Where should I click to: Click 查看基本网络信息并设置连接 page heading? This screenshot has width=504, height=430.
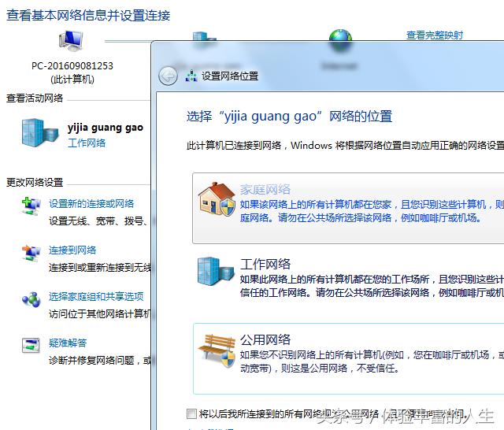point(88,16)
